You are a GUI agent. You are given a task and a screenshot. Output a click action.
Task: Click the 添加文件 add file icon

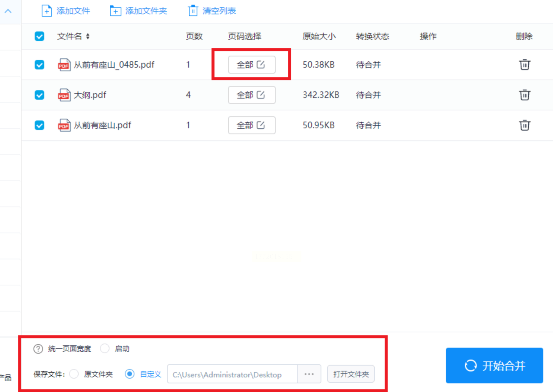coord(47,11)
